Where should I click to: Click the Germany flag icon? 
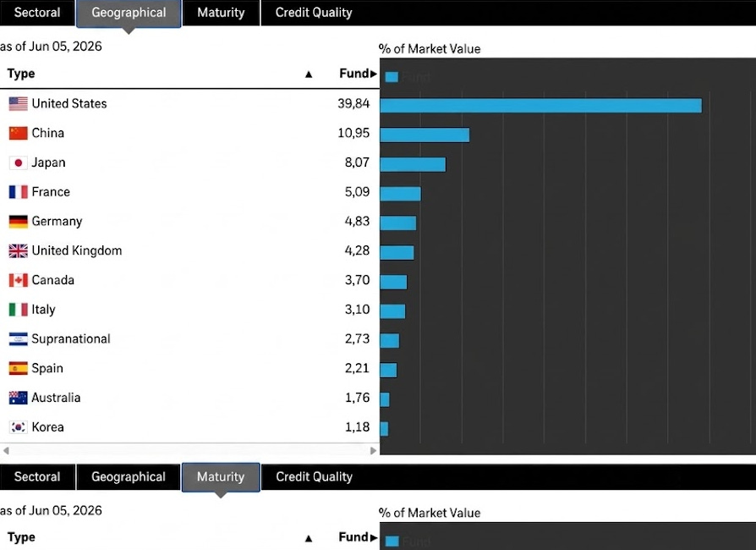click(x=19, y=222)
